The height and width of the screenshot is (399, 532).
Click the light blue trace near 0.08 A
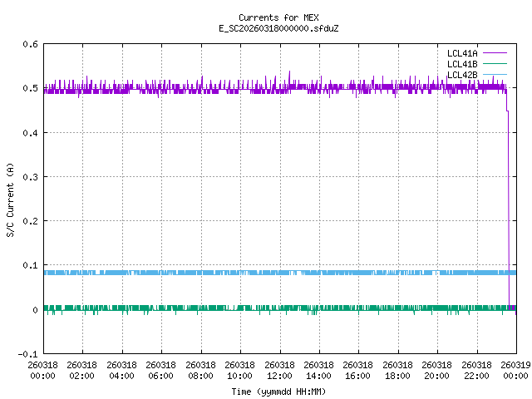coord(249,273)
